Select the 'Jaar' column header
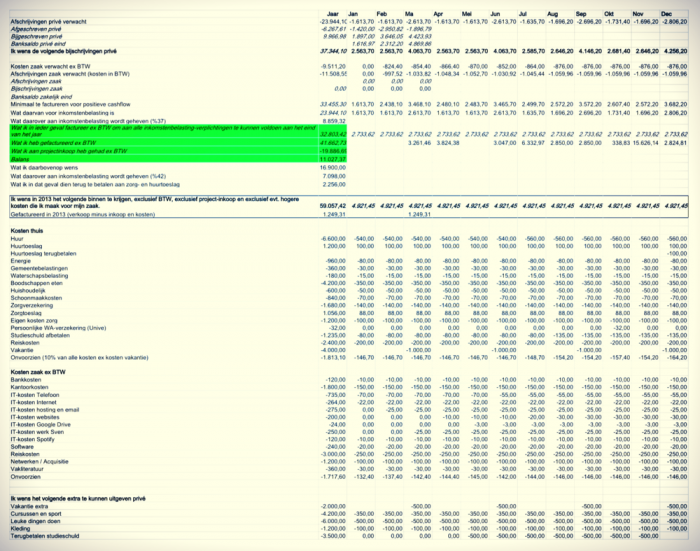The image size is (700, 551). point(333,14)
